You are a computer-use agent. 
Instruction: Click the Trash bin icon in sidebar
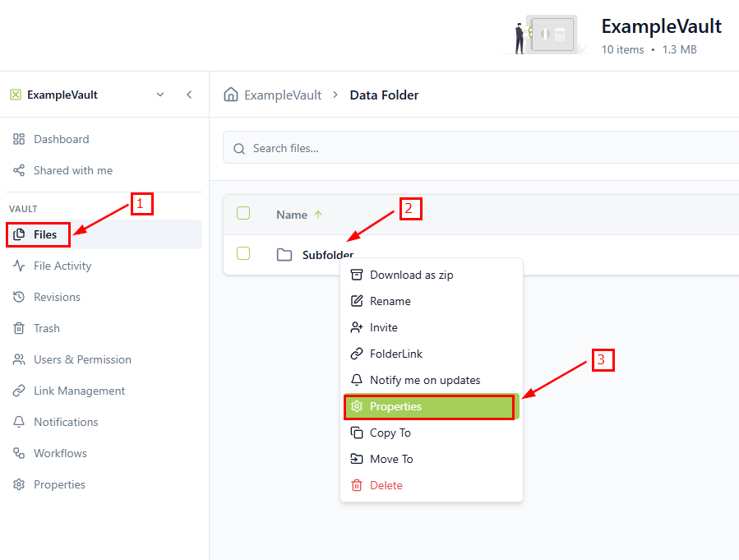pyautogui.click(x=19, y=329)
